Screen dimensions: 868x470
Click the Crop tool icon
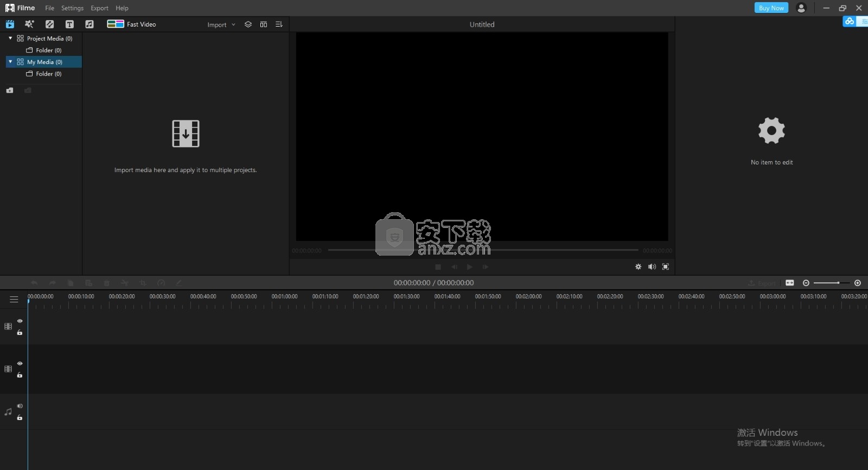coord(143,283)
